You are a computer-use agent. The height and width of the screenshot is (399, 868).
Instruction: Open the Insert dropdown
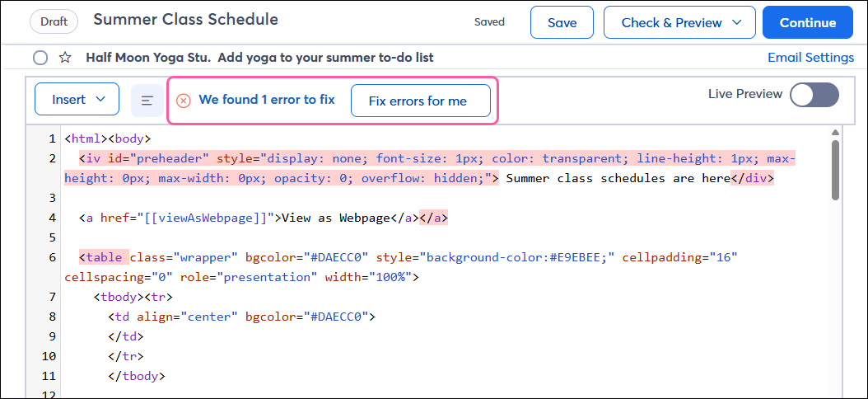[x=77, y=99]
